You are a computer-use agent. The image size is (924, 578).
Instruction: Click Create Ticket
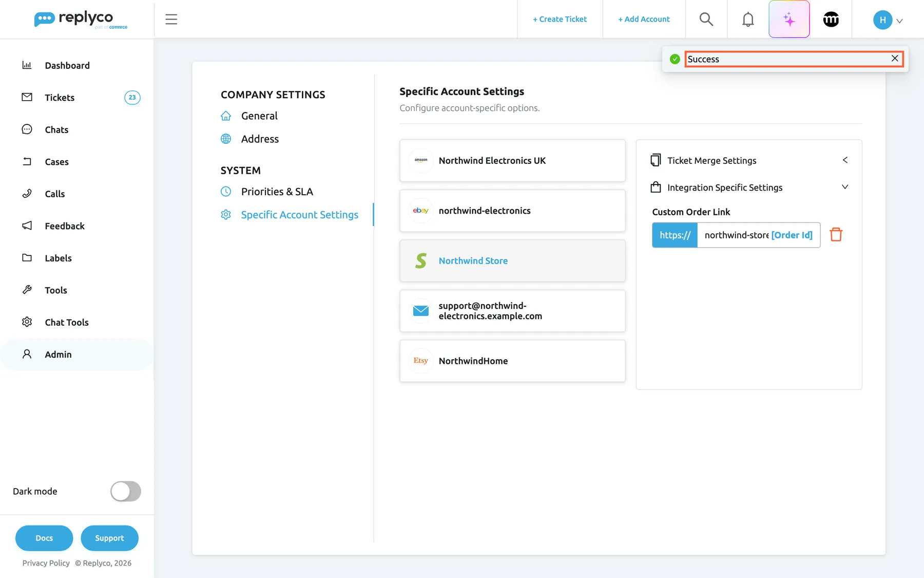tap(560, 19)
